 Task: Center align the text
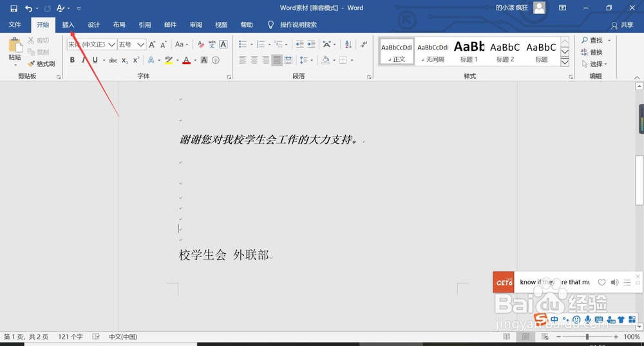(x=254, y=61)
